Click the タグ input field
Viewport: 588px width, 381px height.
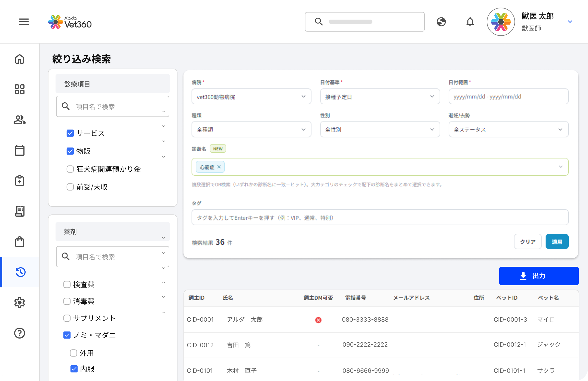(x=380, y=217)
